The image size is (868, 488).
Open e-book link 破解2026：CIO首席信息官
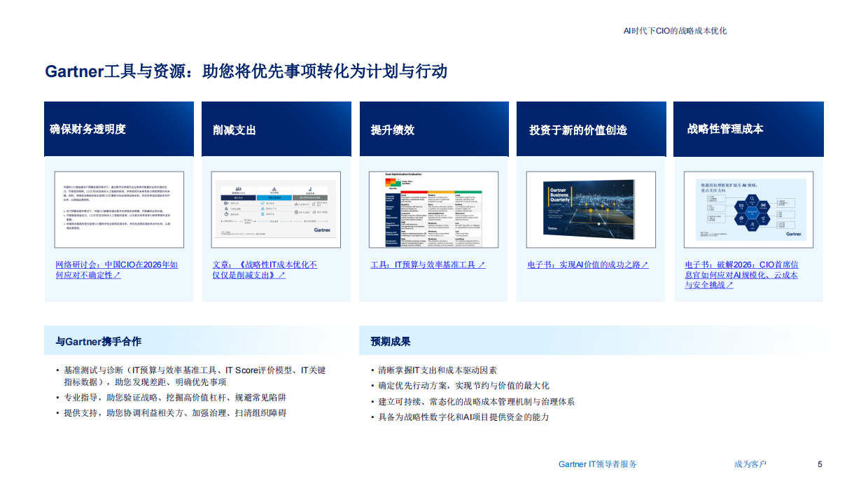tap(741, 275)
